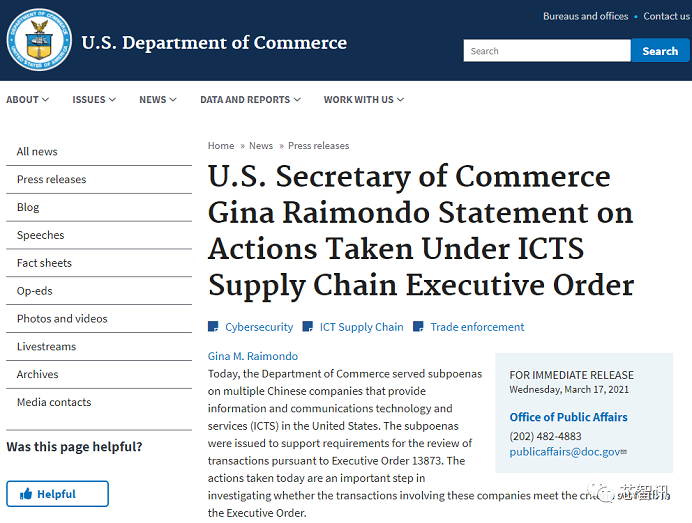Follow the Office of Public Affairs link
This screenshot has width=692, height=523.
568,417
